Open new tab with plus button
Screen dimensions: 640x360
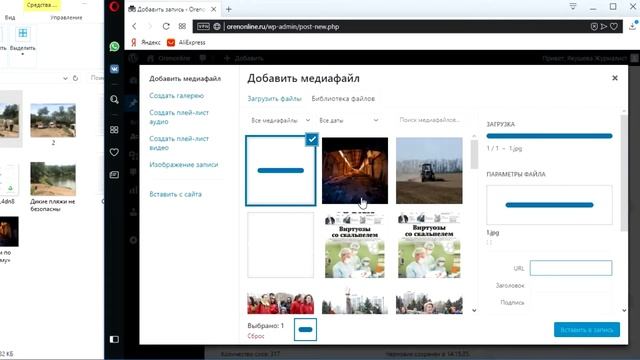[229, 9]
